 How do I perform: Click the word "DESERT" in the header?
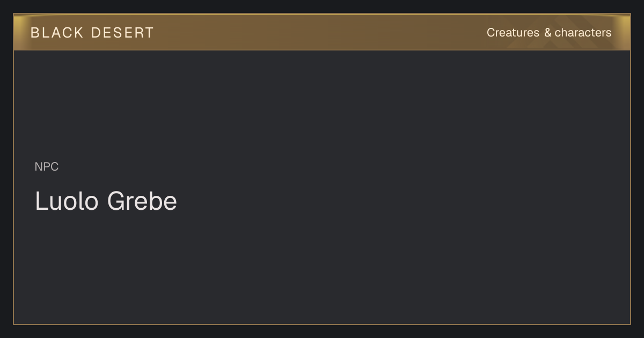click(122, 33)
